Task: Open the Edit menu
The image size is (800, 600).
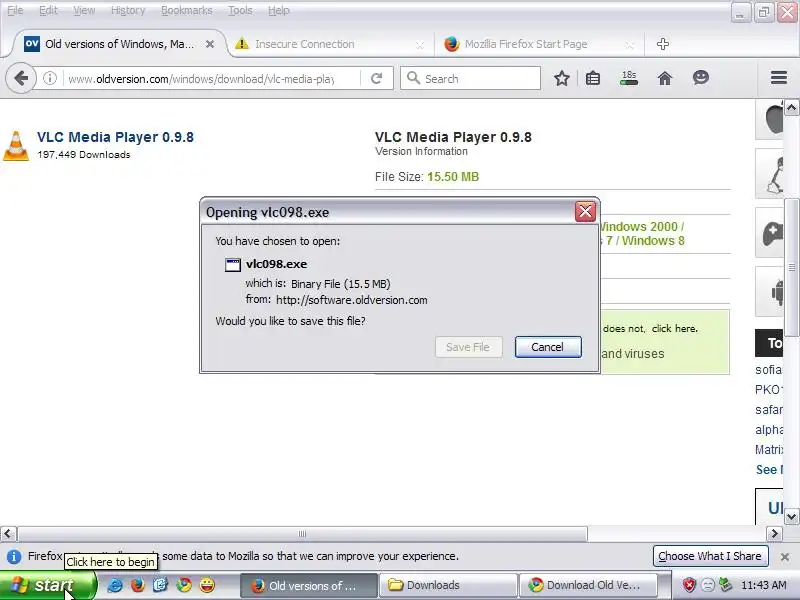Action: click(x=48, y=10)
